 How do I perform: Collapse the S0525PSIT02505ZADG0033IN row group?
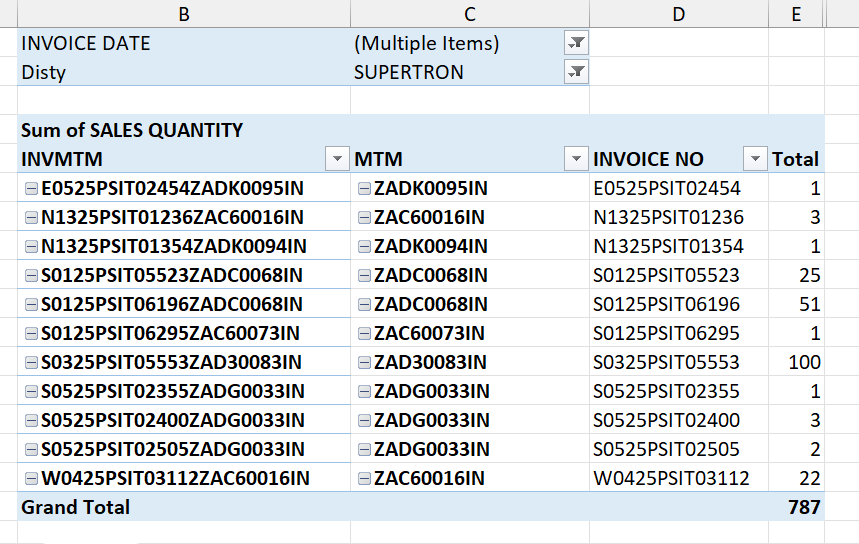click(30, 450)
